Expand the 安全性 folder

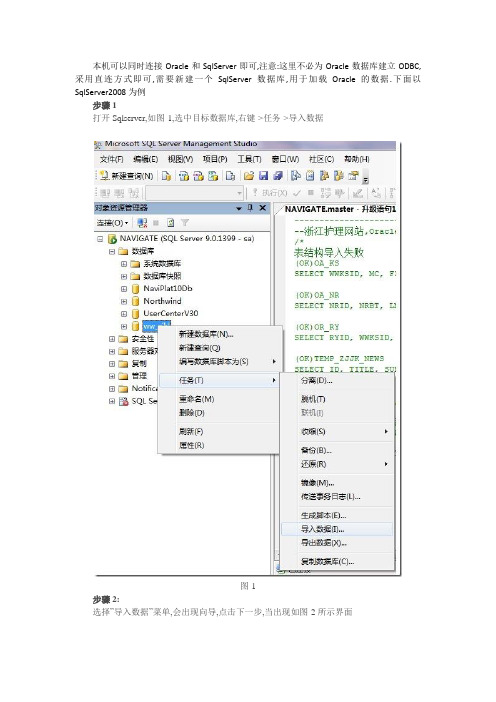112,339
